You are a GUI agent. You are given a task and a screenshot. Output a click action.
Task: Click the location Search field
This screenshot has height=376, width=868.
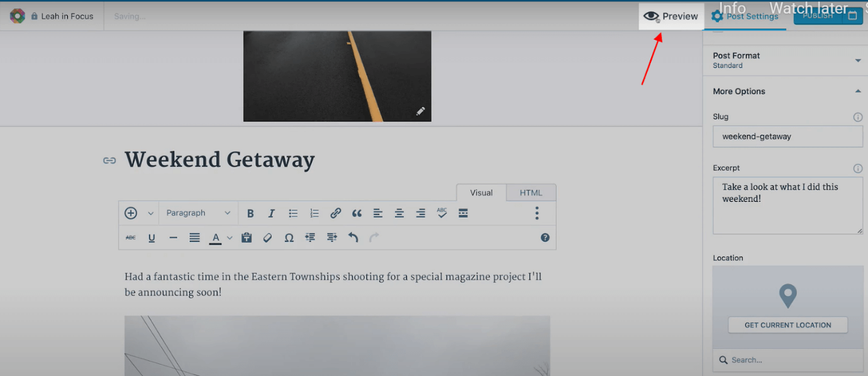[787, 360]
